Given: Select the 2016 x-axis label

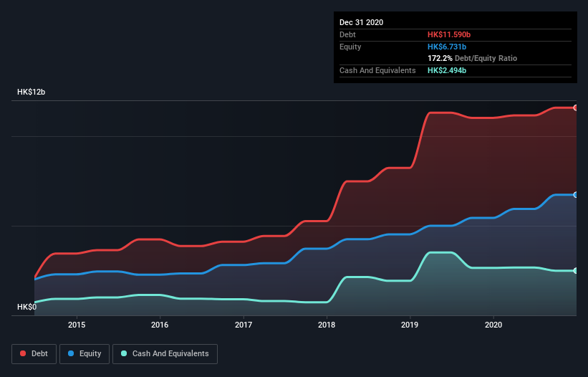Looking at the screenshot, I should click(x=160, y=325).
